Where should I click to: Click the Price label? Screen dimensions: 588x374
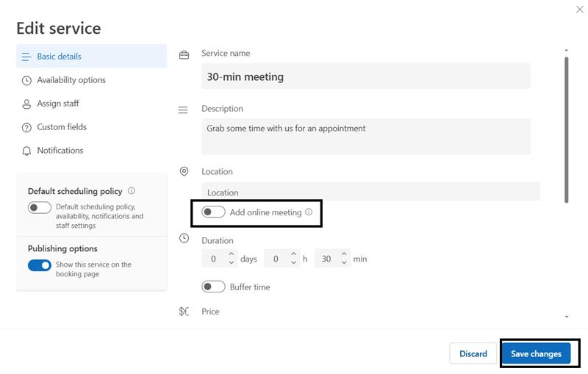[x=210, y=312]
